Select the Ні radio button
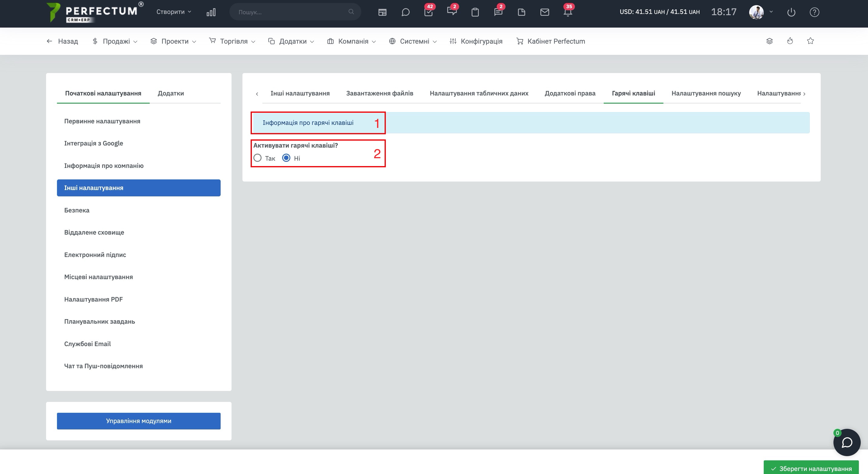 click(286, 158)
